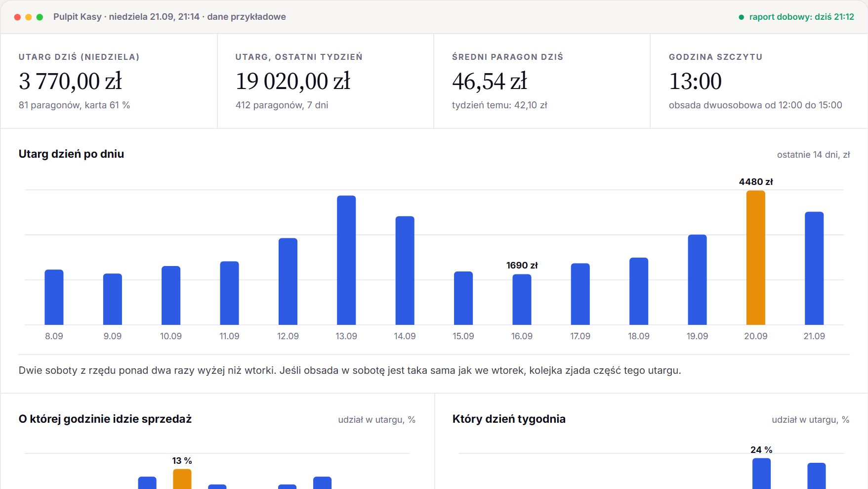Click the 13.09 bar in the daily chart
The width and height of the screenshot is (868, 489).
pyautogui.click(x=346, y=260)
